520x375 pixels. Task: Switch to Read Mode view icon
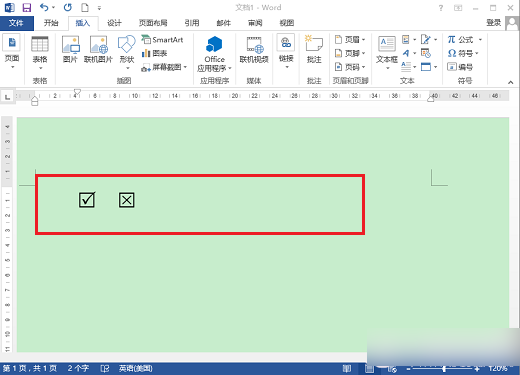click(347, 368)
